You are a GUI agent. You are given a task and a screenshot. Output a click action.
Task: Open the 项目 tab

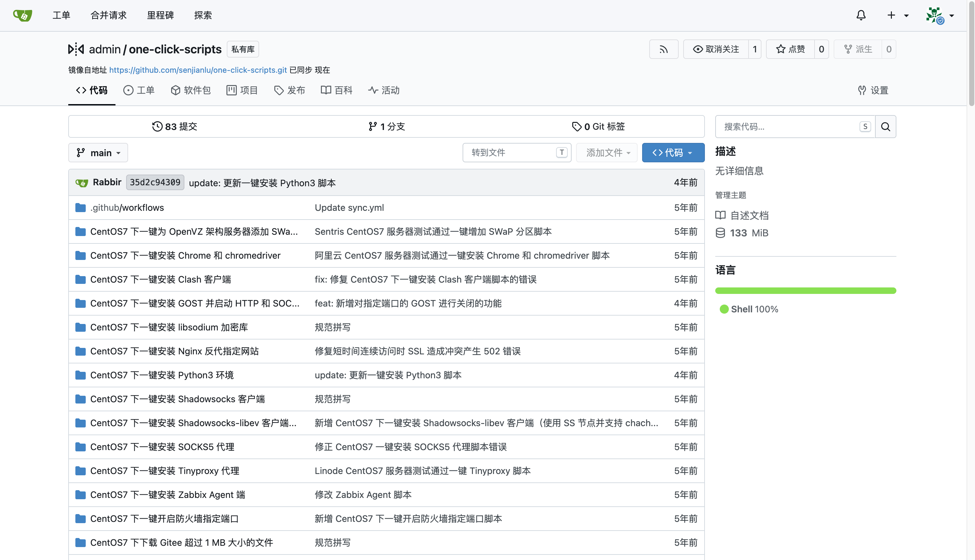242,91
